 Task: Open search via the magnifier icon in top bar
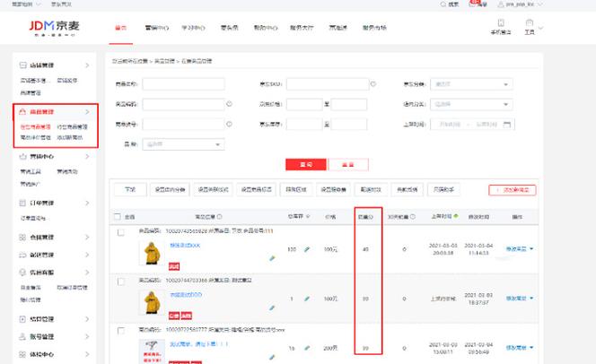tap(443, 4)
